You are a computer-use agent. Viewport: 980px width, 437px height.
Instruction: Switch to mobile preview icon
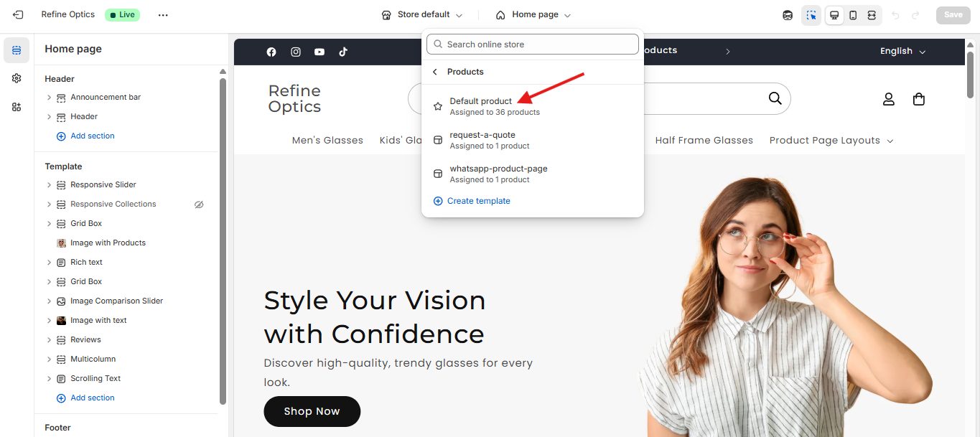click(853, 15)
